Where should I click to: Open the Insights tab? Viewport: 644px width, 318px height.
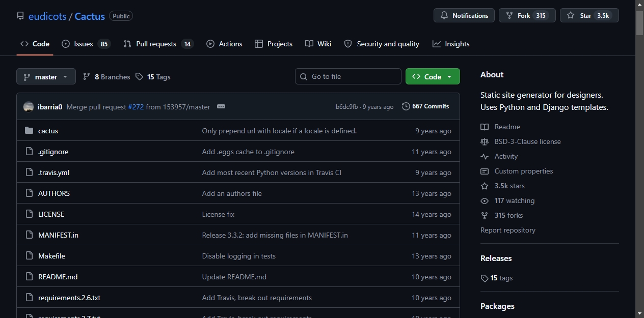point(451,44)
